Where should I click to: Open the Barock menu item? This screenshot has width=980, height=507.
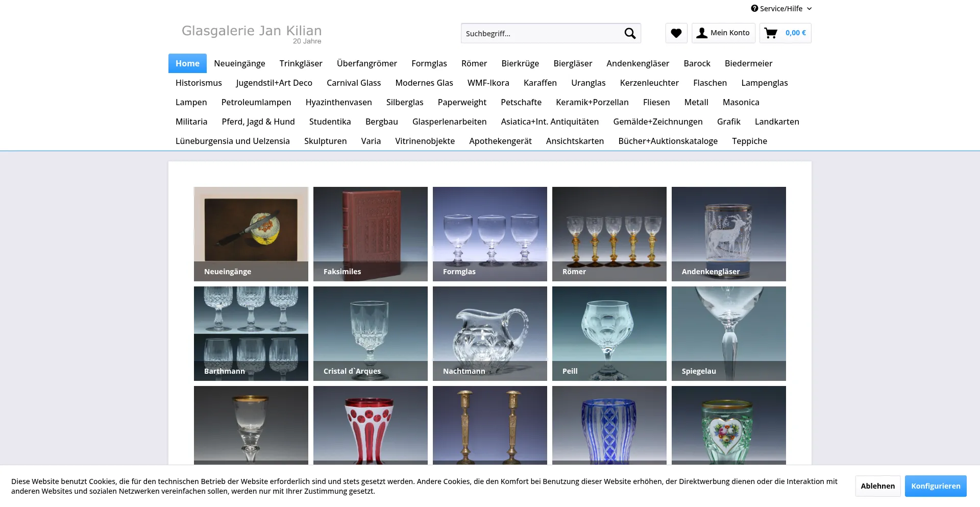coord(697,63)
